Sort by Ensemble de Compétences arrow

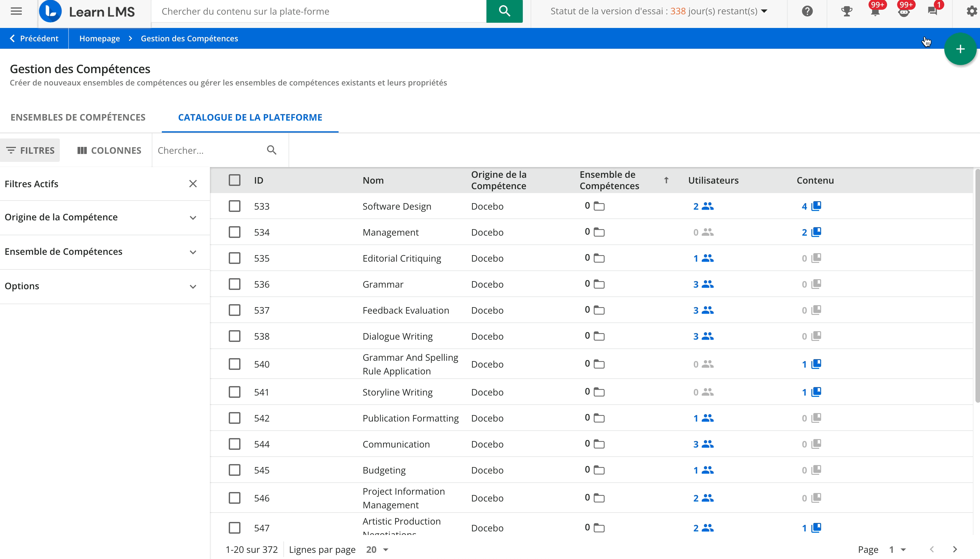pyautogui.click(x=666, y=180)
